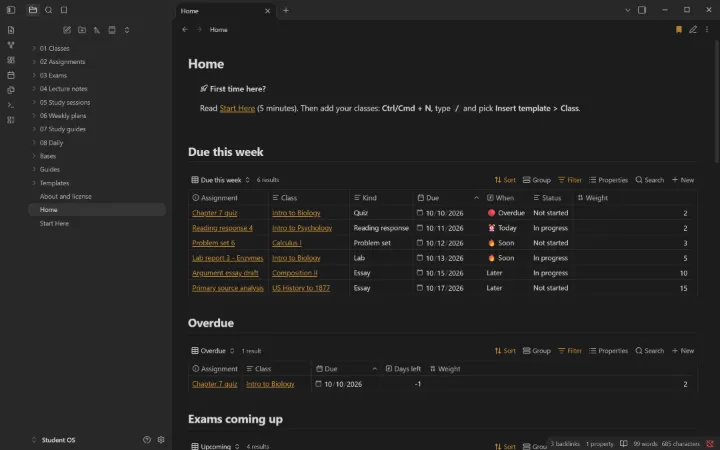Screen dimensions: 720x450
Task: Open the help icon near Student OS
Action: click(146, 439)
